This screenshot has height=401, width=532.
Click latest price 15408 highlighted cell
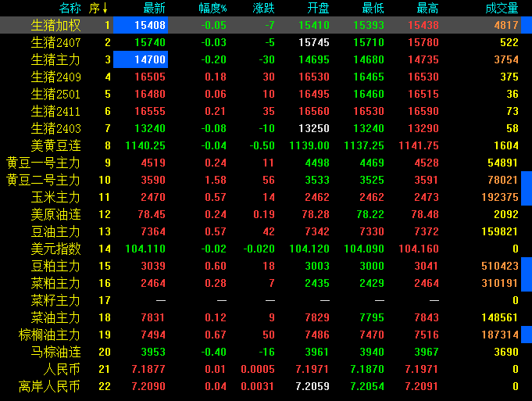click(x=141, y=25)
